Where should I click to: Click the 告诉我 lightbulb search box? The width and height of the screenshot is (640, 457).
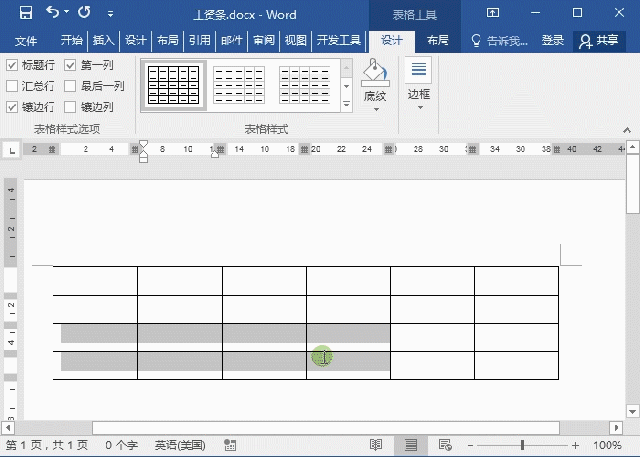(x=499, y=40)
